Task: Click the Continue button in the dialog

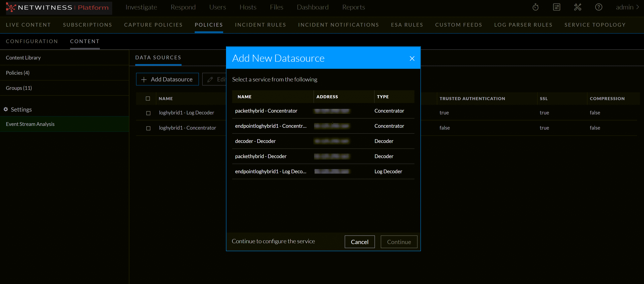Action: click(x=399, y=242)
